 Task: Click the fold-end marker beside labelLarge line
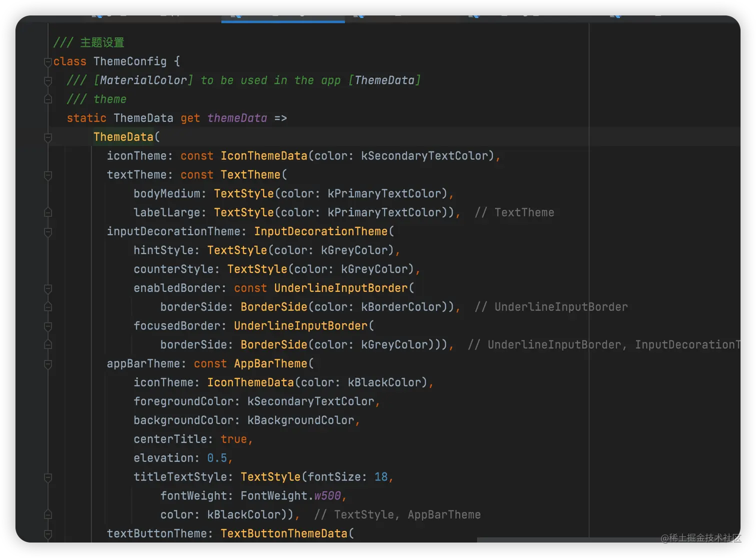[x=48, y=212]
